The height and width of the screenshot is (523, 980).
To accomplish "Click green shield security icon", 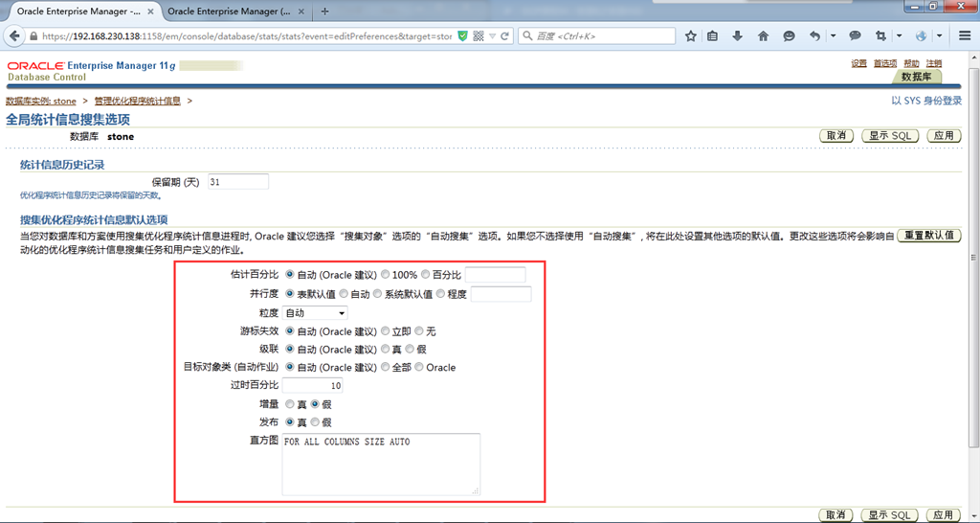I will tap(462, 36).
